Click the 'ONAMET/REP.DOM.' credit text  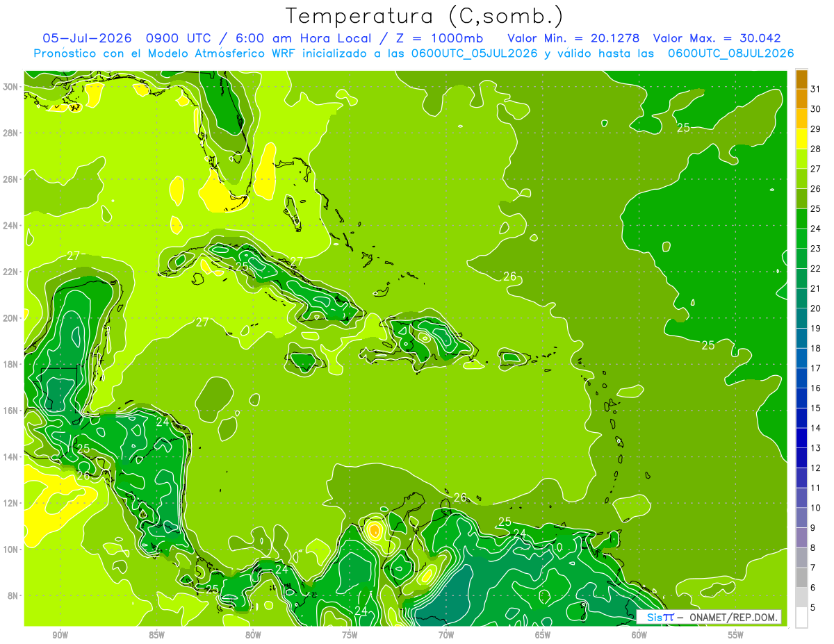point(734,617)
